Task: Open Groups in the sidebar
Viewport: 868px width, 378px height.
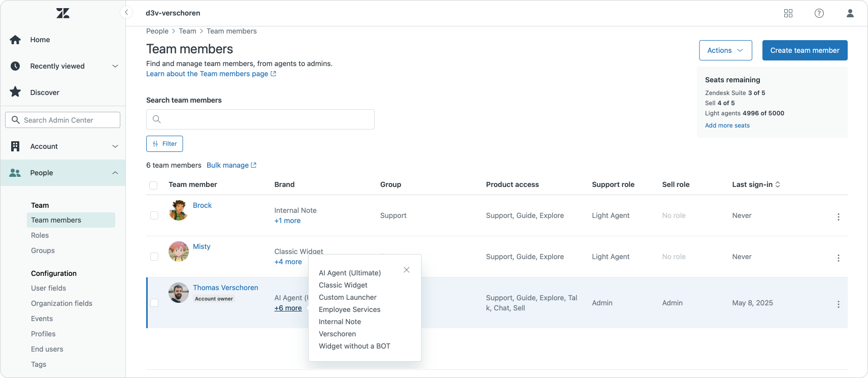Action: pyautogui.click(x=43, y=250)
